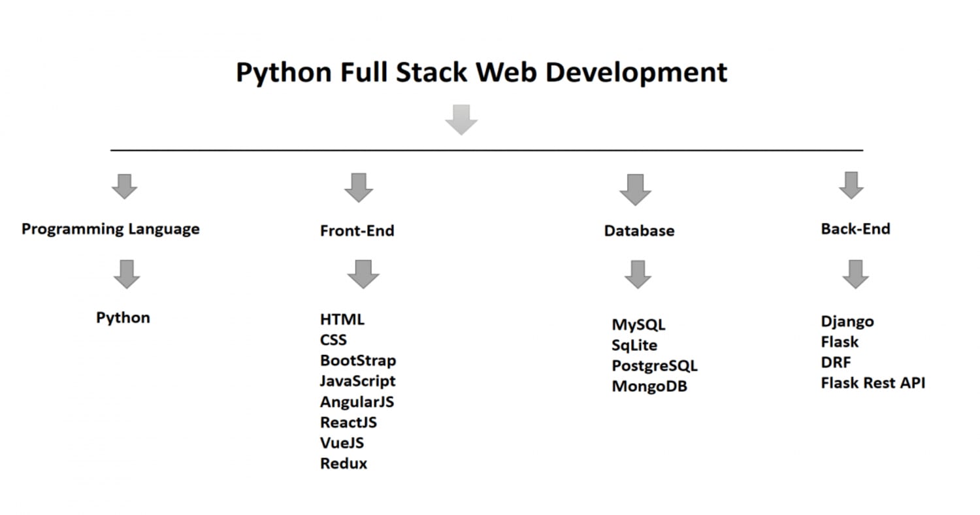Viewport: 980px width, 515px height.
Task: Pick Redux in the Front-End list
Action: coord(344,463)
